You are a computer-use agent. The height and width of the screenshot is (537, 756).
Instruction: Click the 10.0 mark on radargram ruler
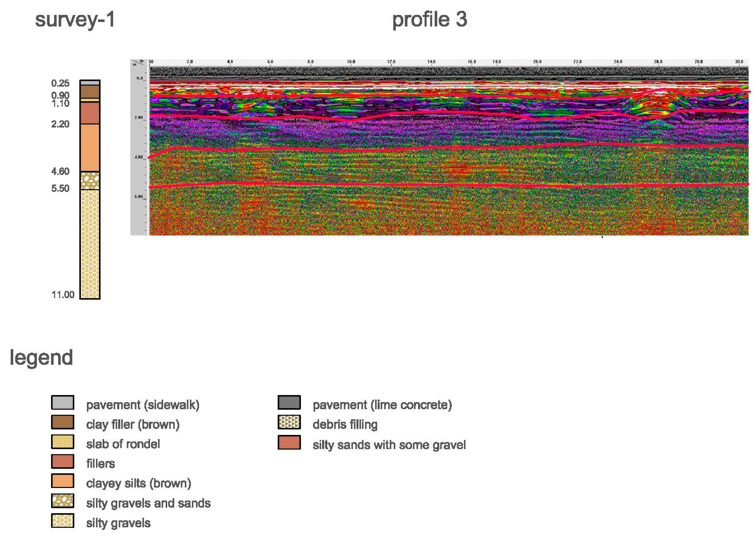351,62
